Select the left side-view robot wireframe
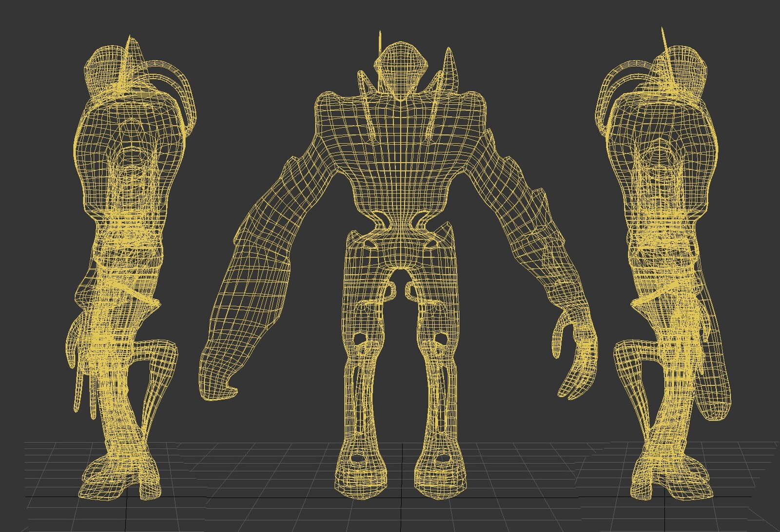The width and height of the screenshot is (780, 532). pos(132,268)
